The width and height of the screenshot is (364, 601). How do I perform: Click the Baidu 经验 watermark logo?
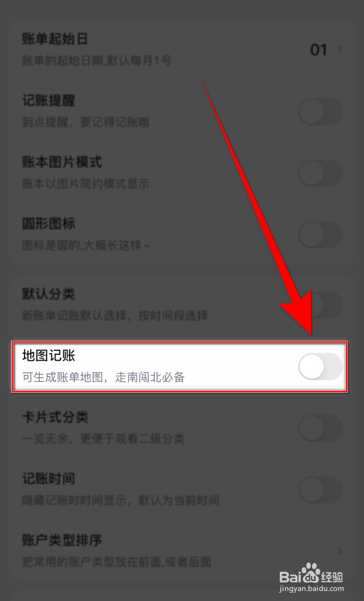(x=311, y=574)
